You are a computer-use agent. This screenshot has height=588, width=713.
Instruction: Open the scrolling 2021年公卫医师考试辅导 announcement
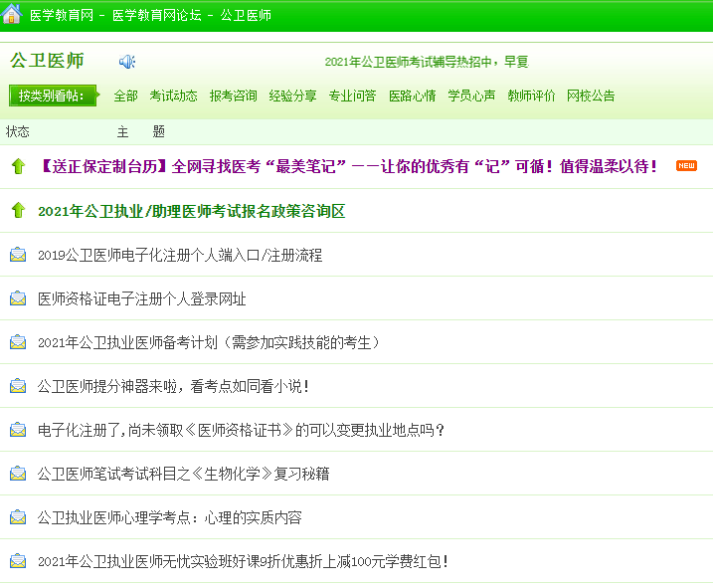[x=426, y=62]
